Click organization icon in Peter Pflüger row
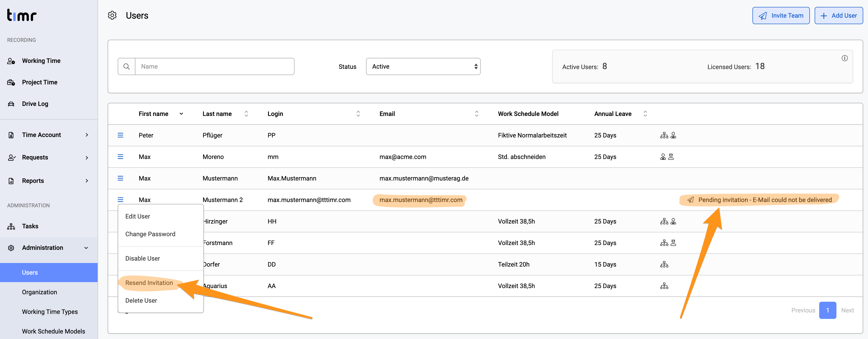This screenshot has height=339, width=868. click(664, 135)
